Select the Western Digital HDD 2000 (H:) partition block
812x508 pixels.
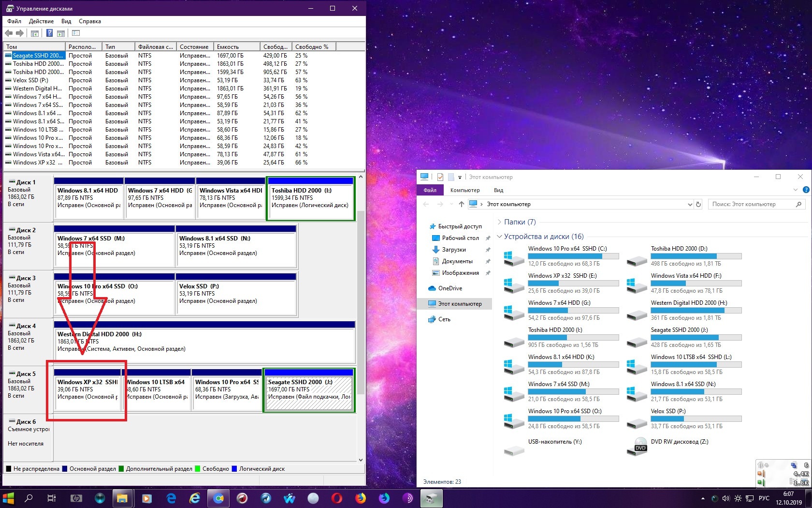[204, 342]
